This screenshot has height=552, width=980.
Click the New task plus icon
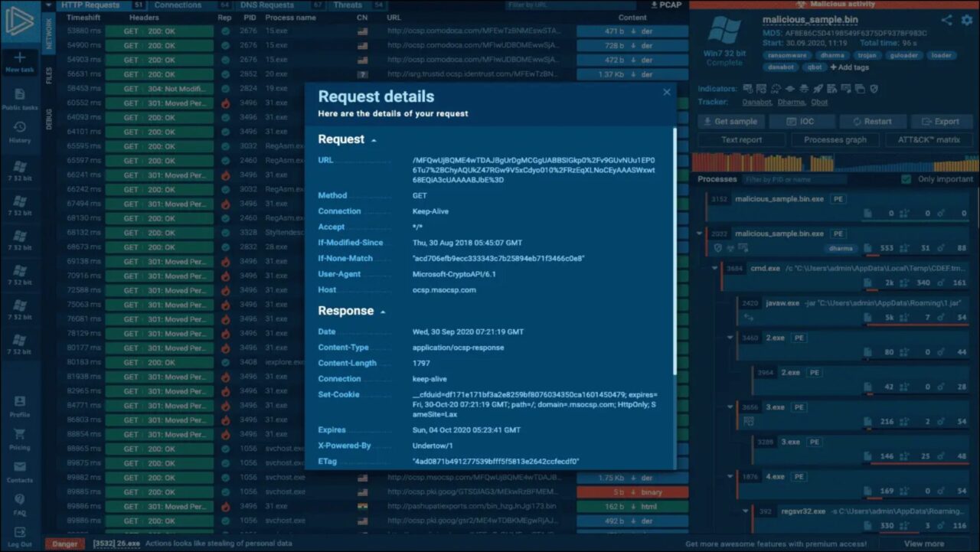tap(20, 58)
